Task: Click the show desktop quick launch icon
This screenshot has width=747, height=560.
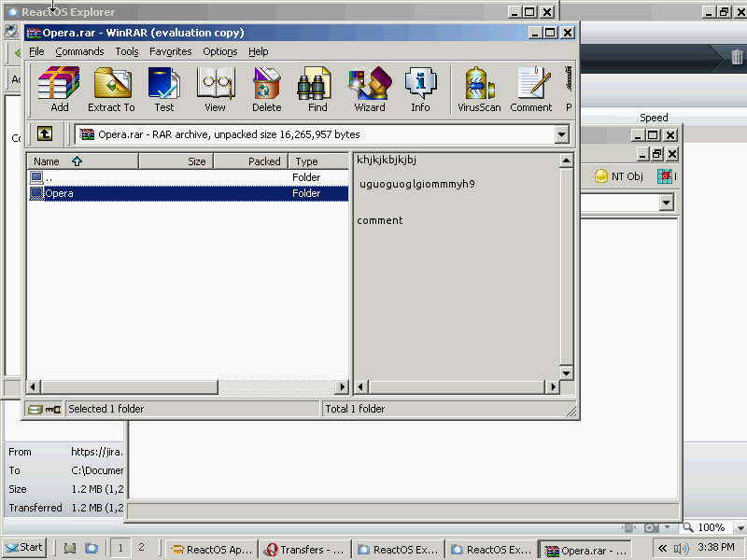Action: pos(70,548)
